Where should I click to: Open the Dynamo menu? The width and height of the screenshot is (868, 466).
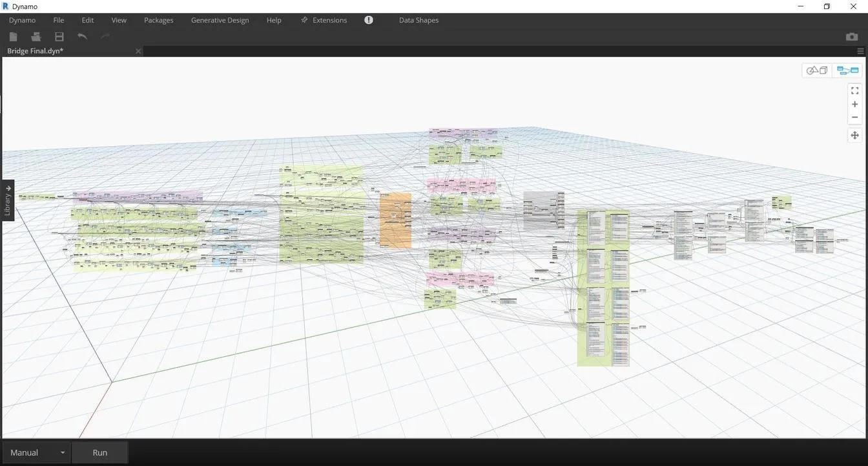click(x=22, y=20)
